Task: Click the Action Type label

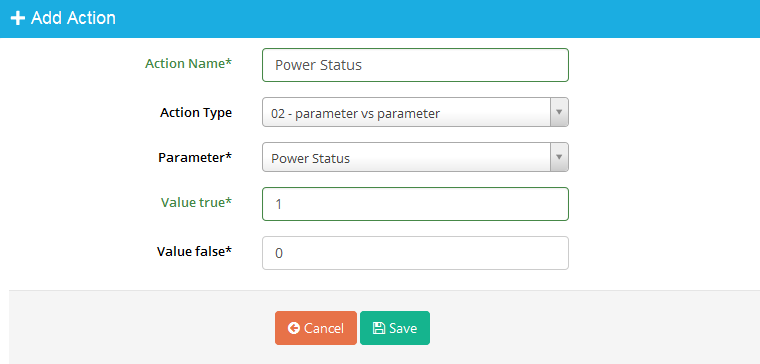Action: (196, 113)
